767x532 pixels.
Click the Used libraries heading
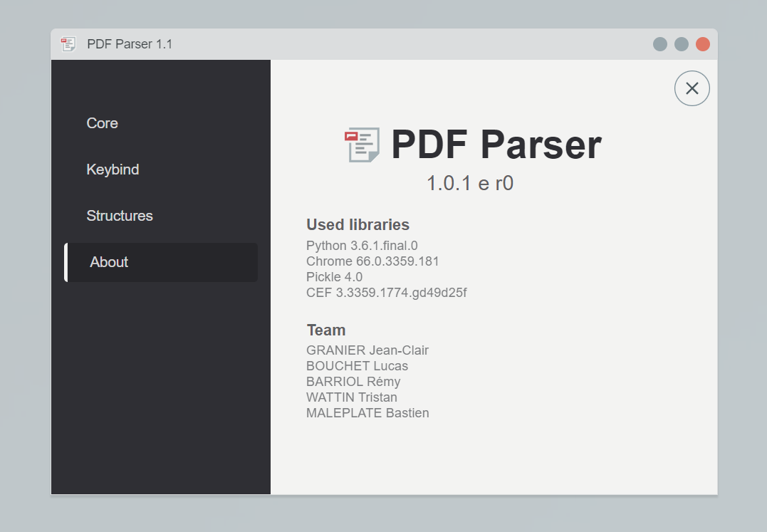(358, 224)
